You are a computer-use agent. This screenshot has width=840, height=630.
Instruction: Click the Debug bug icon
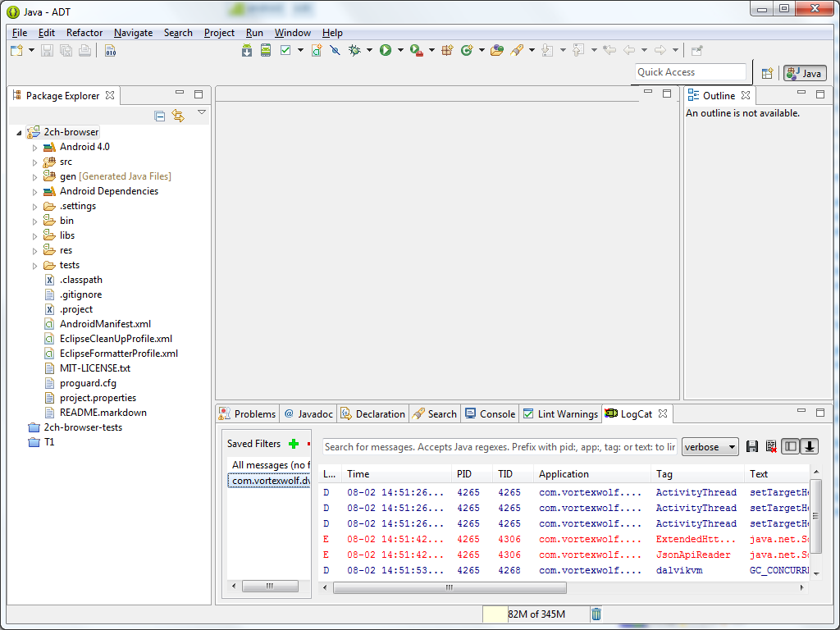pyautogui.click(x=354, y=50)
